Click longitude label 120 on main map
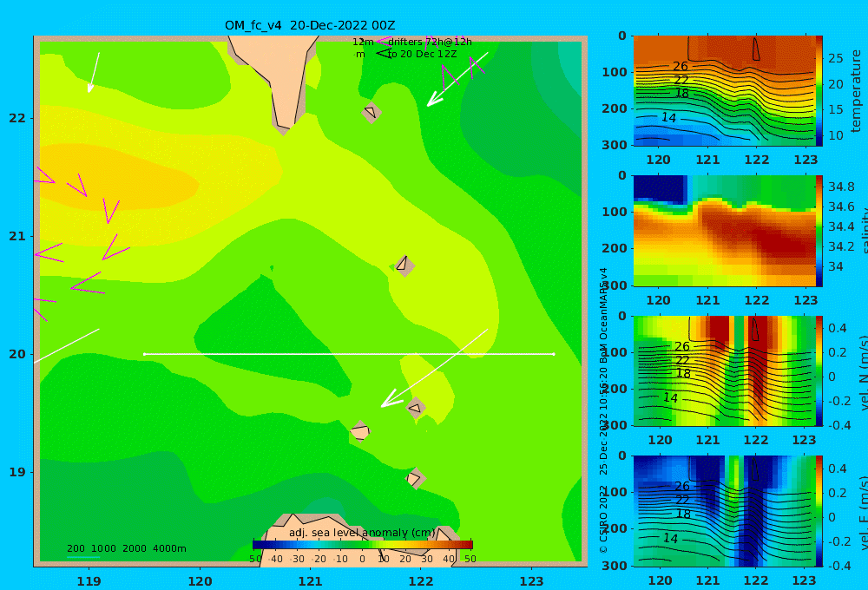 coord(200,581)
